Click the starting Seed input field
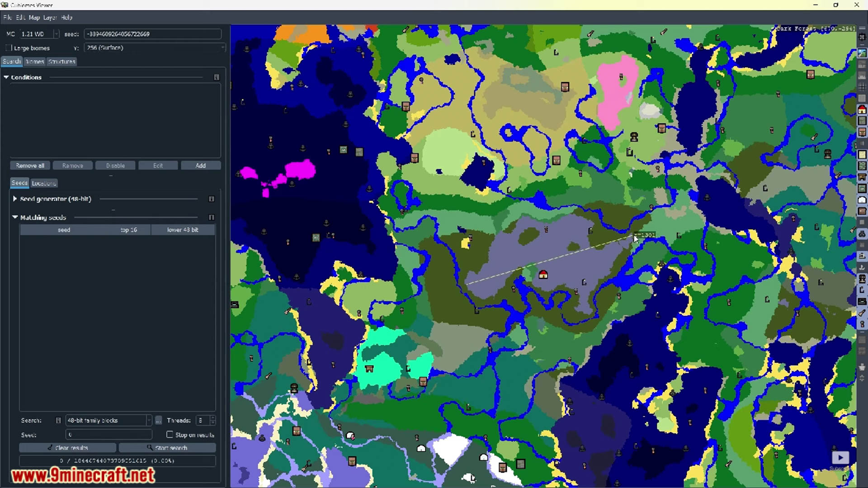Viewport: 868px width, 488px height. click(x=109, y=434)
